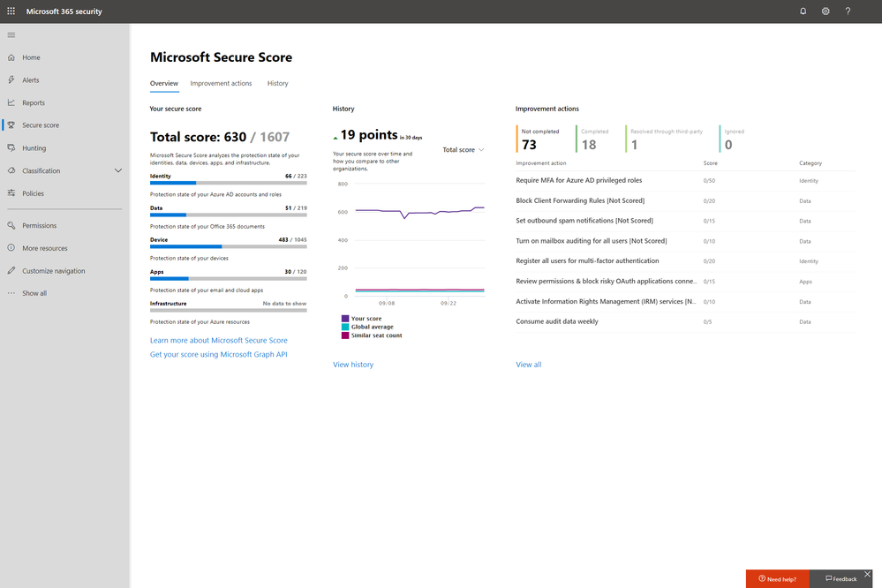The width and height of the screenshot is (882, 588).
Task: Close the help and feedback bar
Action: click(867, 574)
